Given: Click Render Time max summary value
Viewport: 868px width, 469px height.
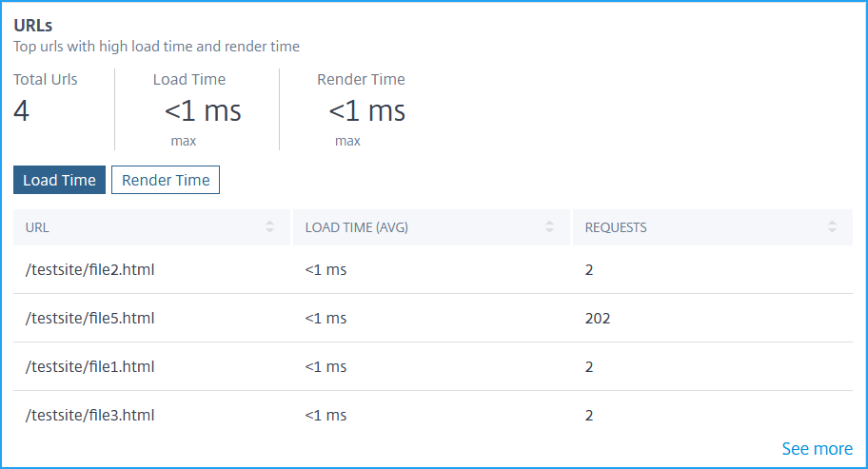Looking at the screenshot, I should click(x=366, y=110).
